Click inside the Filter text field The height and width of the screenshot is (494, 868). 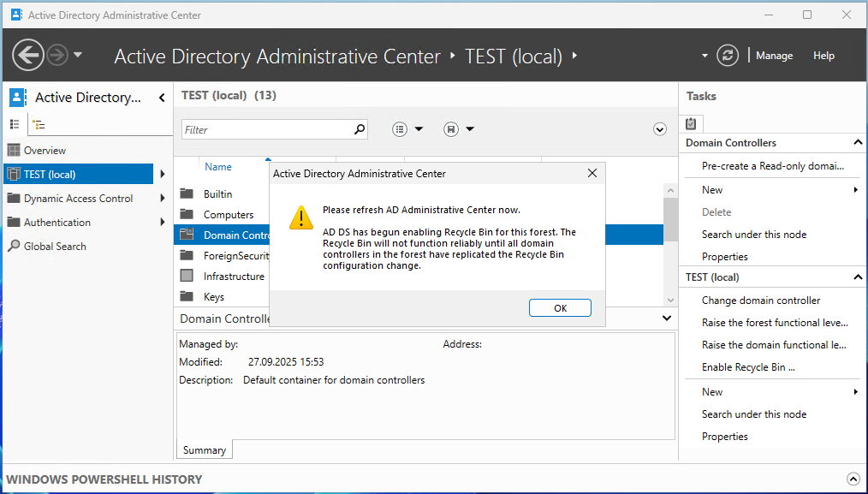click(x=267, y=130)
